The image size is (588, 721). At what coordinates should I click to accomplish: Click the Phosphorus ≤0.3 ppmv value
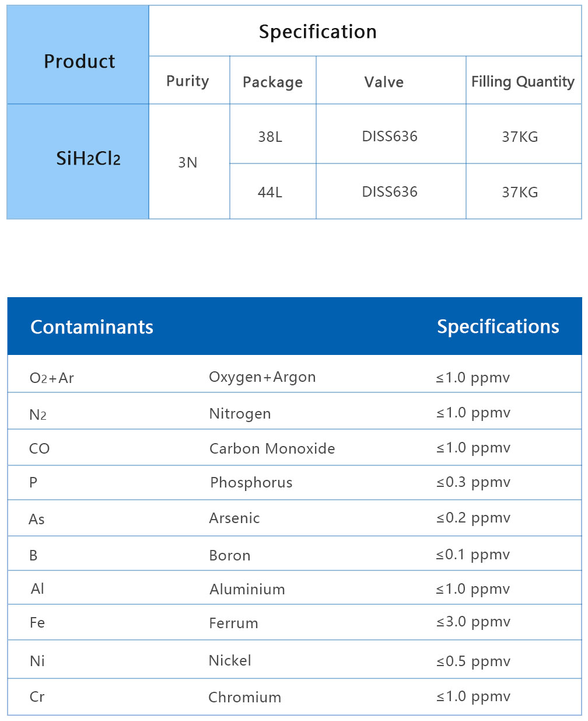(x=473, y=482)
